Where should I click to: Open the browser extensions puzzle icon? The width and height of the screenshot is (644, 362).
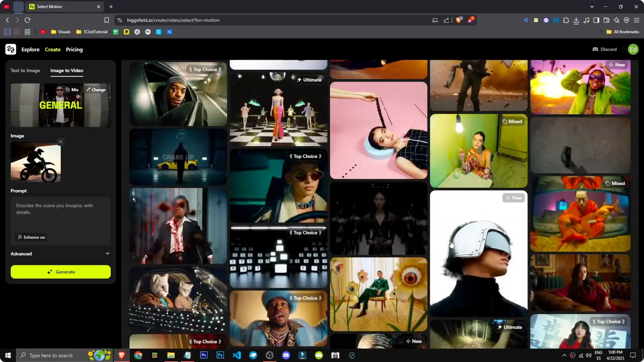[x=566, y=20]
